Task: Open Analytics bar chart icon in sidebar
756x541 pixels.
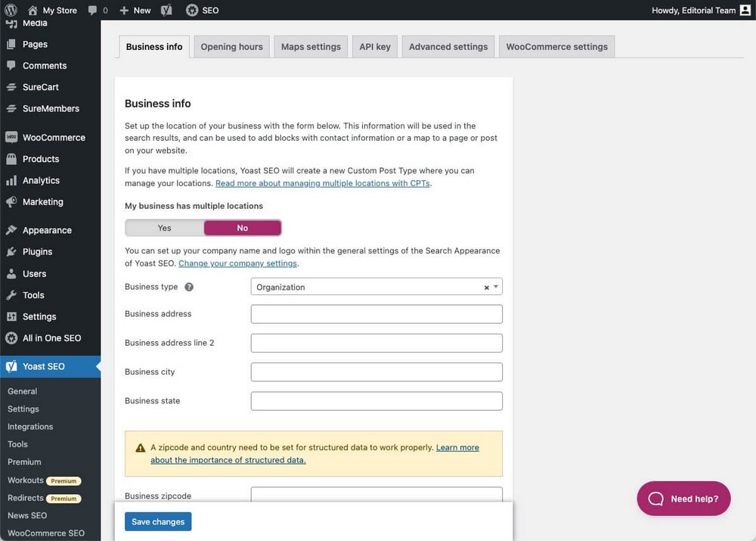Action: [11, 181]
